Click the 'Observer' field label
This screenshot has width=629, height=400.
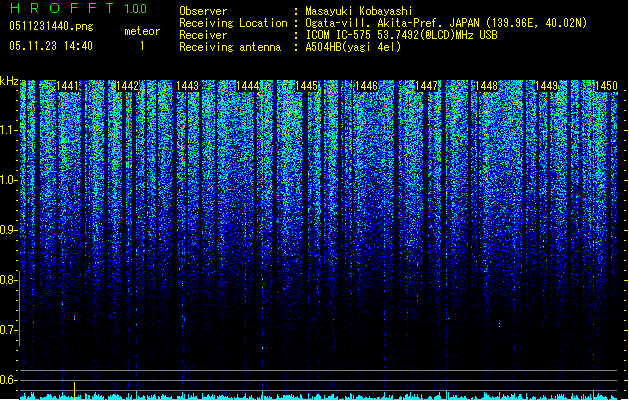pos(203,11)
